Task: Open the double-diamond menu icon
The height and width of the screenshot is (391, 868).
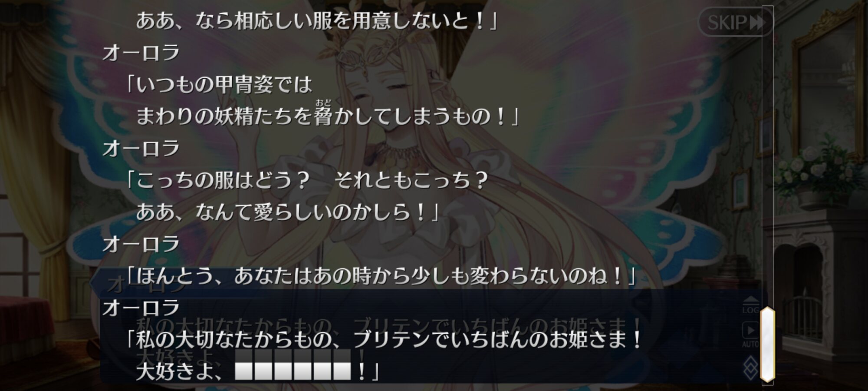Action: (x=750, y=368)
